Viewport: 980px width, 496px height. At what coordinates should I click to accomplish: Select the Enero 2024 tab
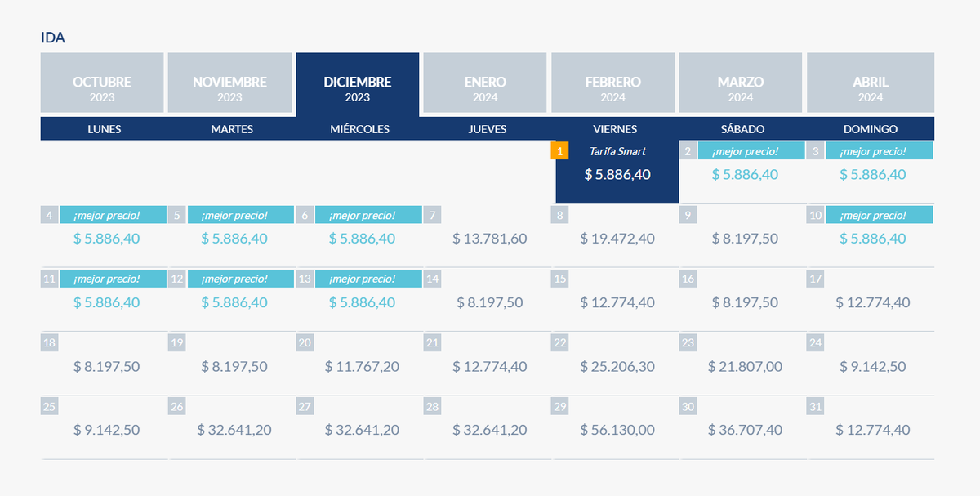click(485, 83)
